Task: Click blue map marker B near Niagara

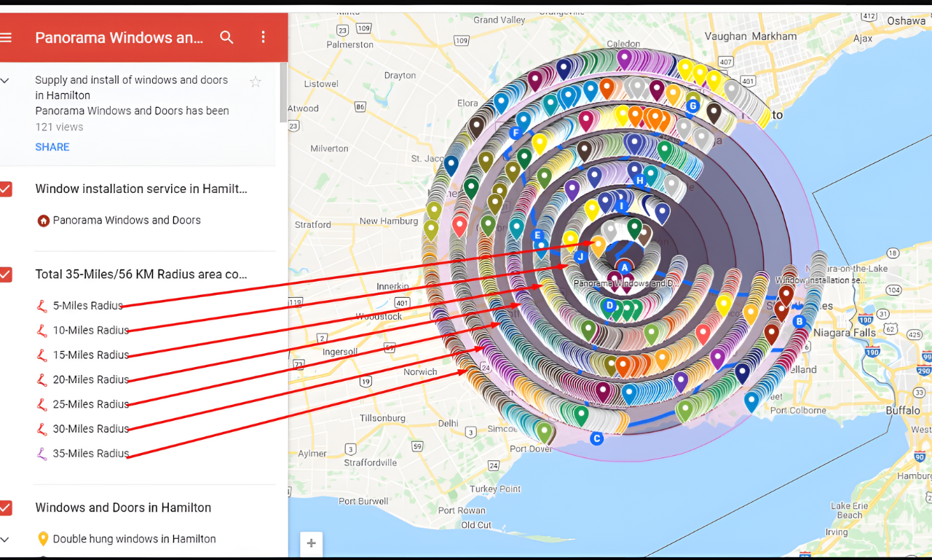Action: [x=799, y=321]
